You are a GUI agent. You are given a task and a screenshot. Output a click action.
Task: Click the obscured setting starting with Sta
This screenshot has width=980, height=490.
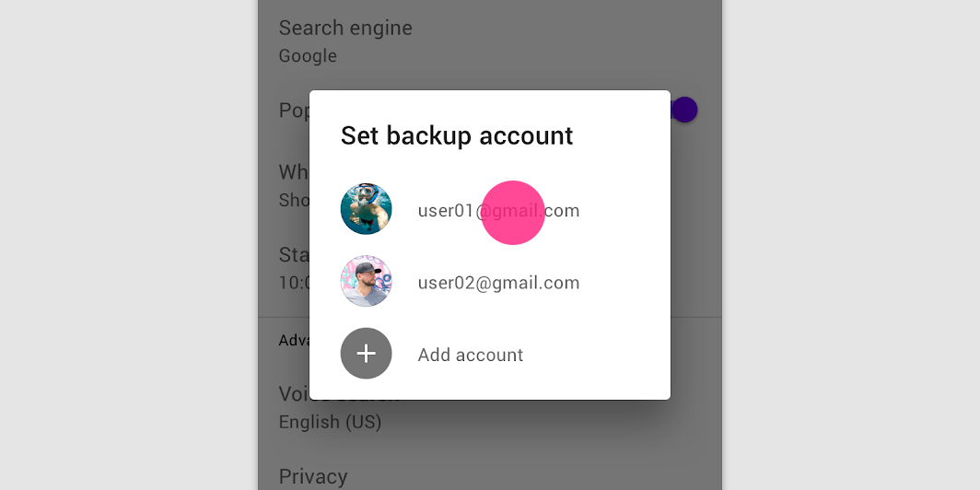pos(294,254)
